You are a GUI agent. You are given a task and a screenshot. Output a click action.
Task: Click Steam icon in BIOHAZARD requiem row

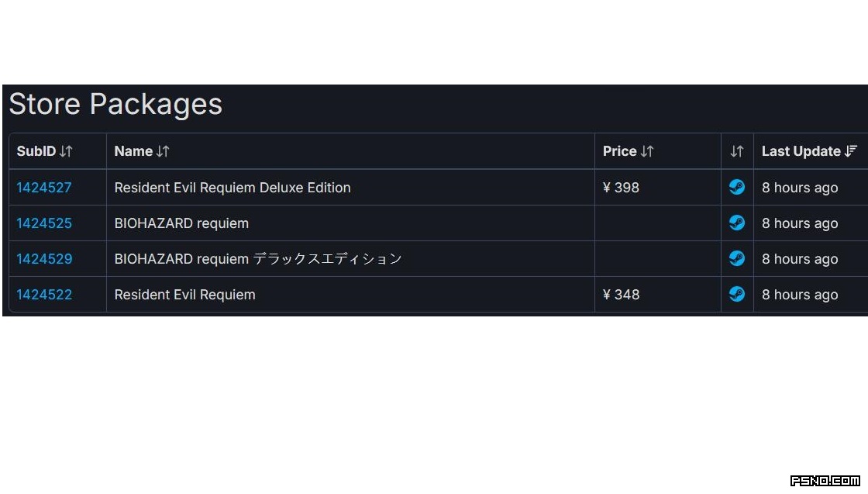pyautogui.click(x=736, y=223)
